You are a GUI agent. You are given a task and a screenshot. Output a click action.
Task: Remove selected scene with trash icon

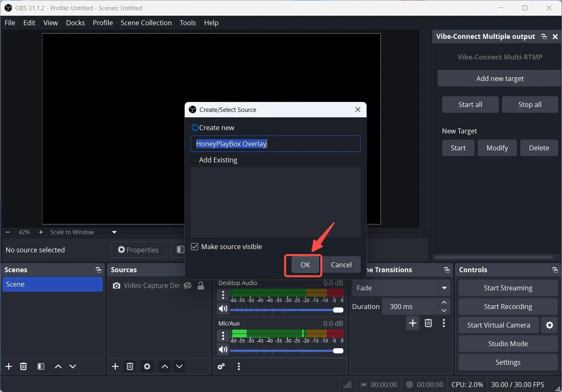(x=24, y=366)
